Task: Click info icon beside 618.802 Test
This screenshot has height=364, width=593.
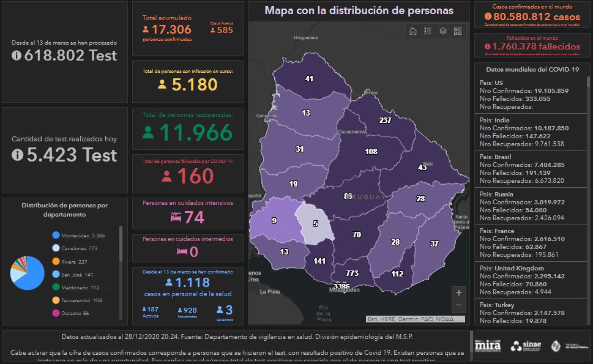Action: click(17, 55)
